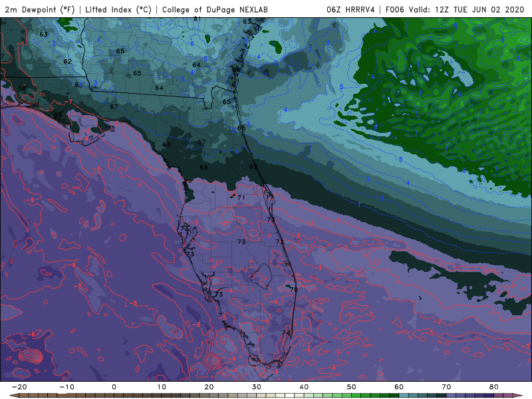Click the '20' color bar label
This screenshot has width=532, height=399.
209,387
